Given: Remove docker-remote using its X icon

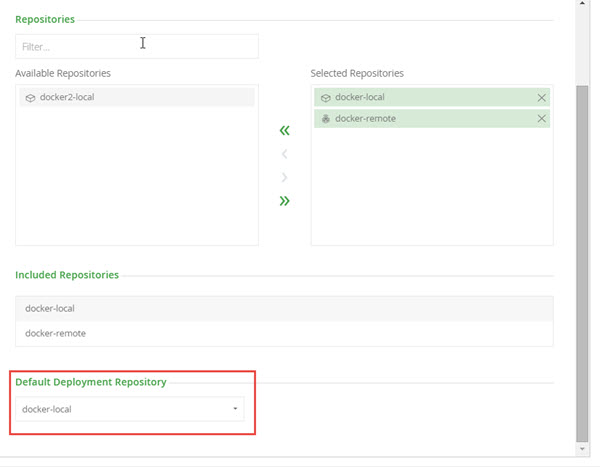Looking at the screenshot, I should (542, 118).
